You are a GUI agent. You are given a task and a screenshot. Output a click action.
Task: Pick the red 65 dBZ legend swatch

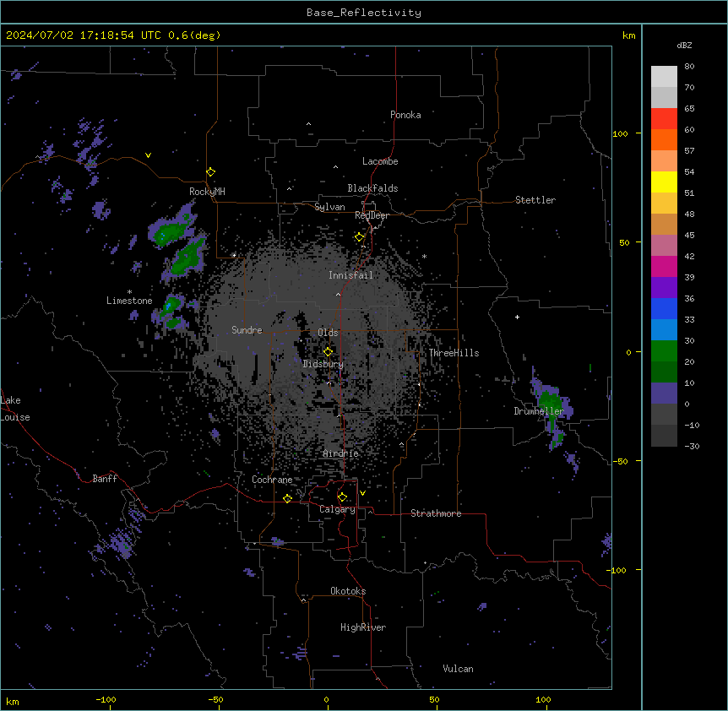coord(664,118)
